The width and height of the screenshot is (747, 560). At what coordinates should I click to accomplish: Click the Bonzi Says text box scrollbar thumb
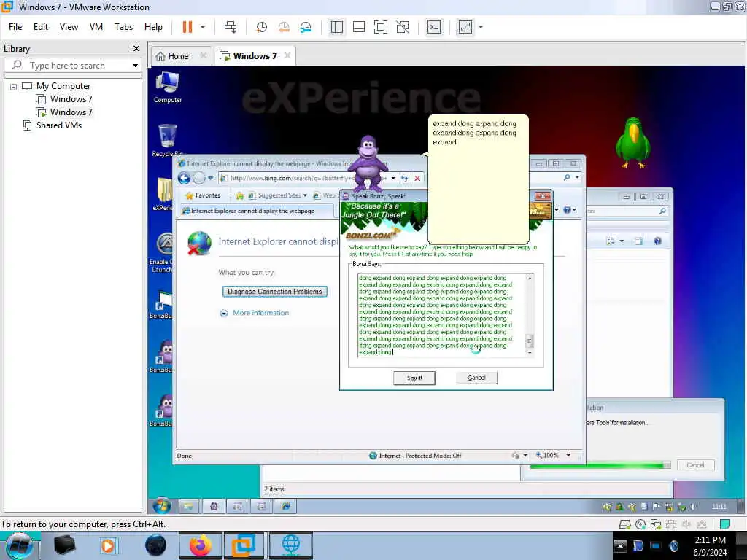pos(529,341)
